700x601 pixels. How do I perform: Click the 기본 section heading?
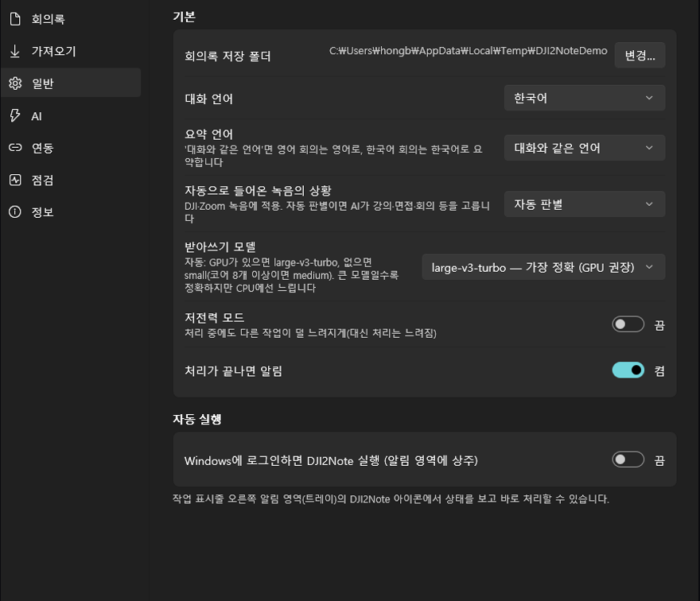[x=184, y=17]
